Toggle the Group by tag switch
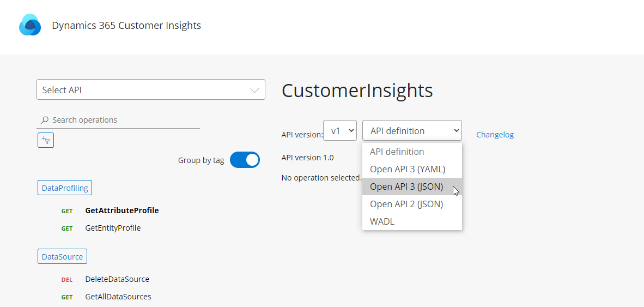Image resolution: width=644 pixels, height=307 pixels. (245, 160)
